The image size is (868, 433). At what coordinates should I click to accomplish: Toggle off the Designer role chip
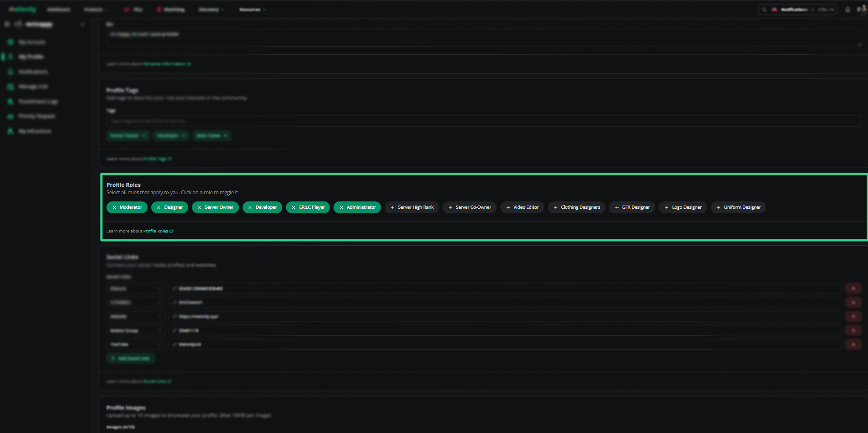[x=169, y=207]
